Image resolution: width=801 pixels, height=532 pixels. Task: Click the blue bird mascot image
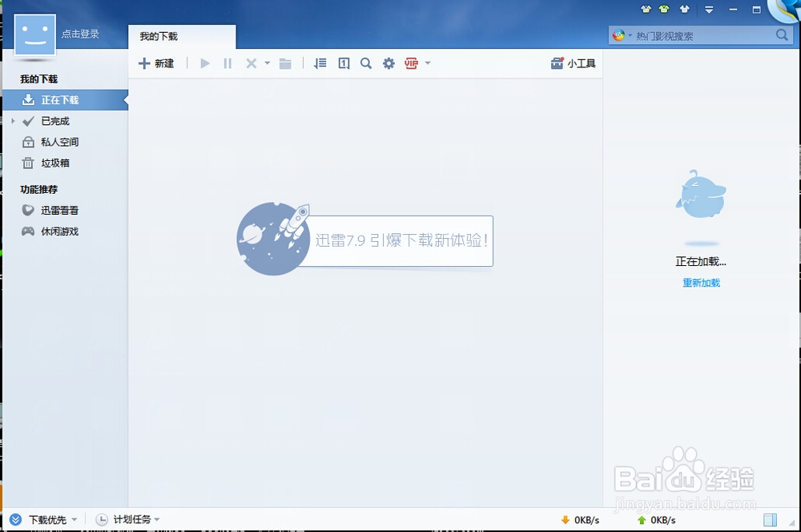coord(700,194)
